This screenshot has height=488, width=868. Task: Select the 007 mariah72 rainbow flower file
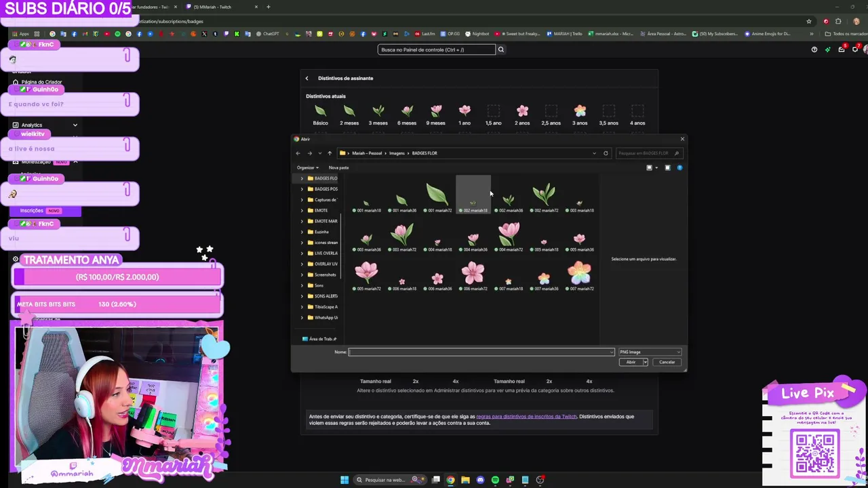(579, 276)
